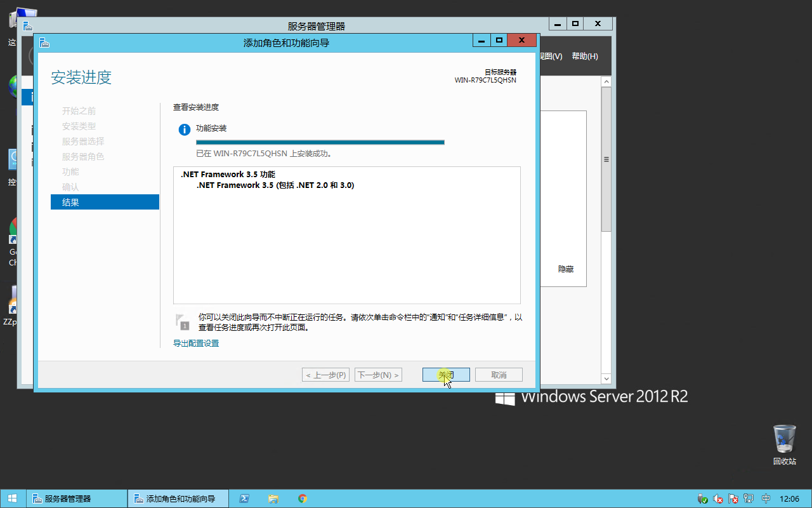Viewport: 812px width, 508px height.
Task: Launch PowerShell from the taskbar
Action: pos(244,498)
